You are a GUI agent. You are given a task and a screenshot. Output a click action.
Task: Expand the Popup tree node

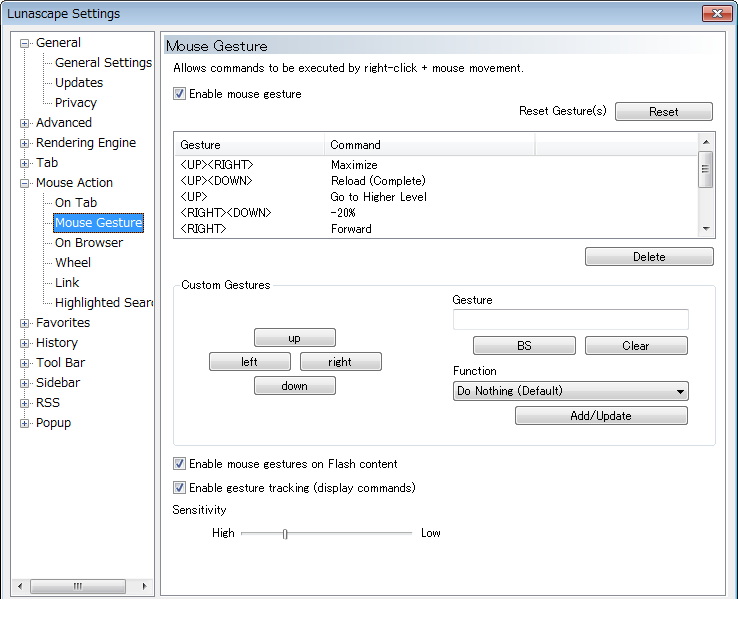point(24,424)
